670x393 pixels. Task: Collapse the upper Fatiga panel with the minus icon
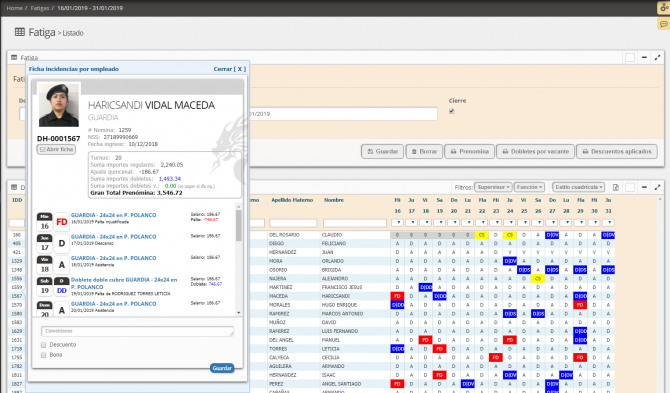pos(644,57)
